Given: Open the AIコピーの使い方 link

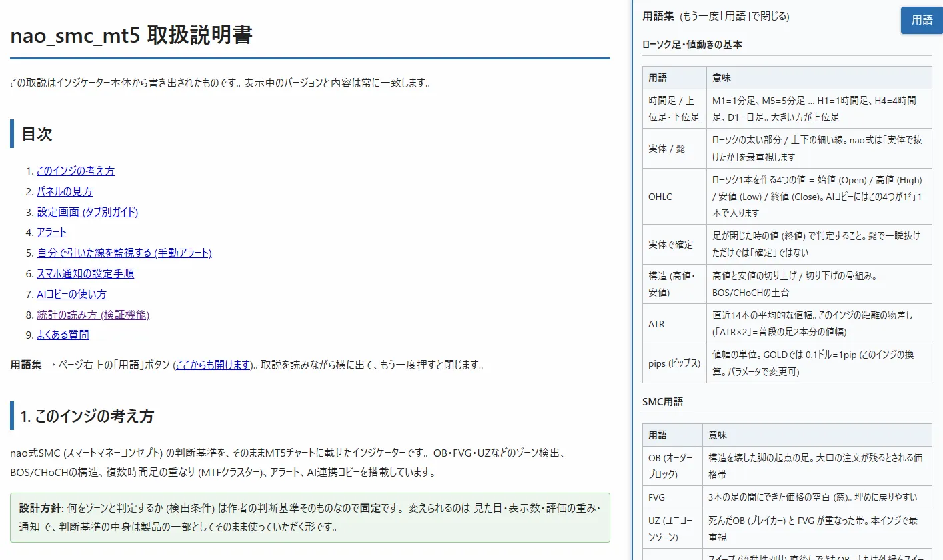Looking at the screenshot, I should [x=71, y=294].
